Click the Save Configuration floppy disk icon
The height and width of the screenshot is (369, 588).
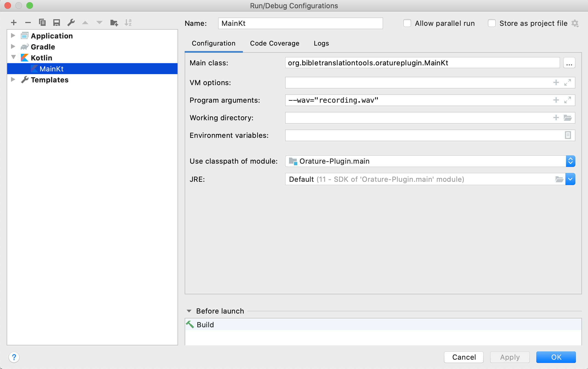pyautogui.click(x=57, y=23)
